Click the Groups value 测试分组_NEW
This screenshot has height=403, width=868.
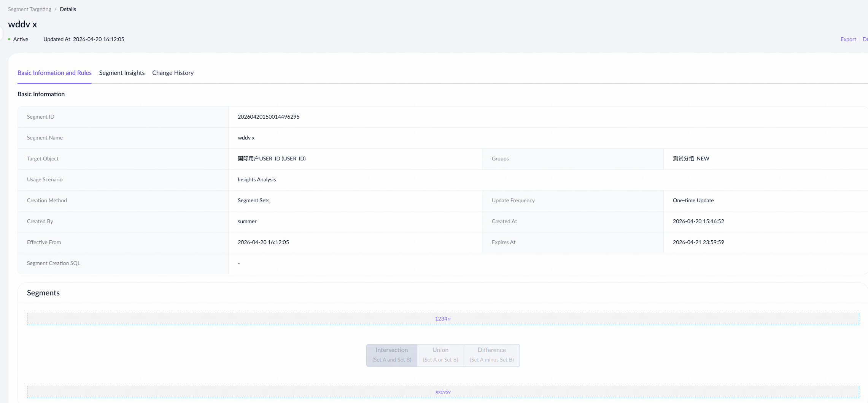[691, 159]
